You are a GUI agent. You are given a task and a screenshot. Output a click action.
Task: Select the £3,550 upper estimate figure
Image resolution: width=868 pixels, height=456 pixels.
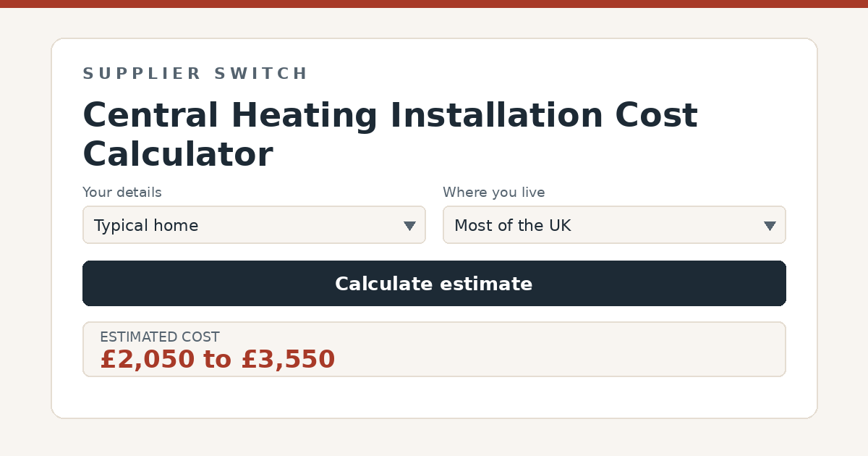tap(288, 360)
